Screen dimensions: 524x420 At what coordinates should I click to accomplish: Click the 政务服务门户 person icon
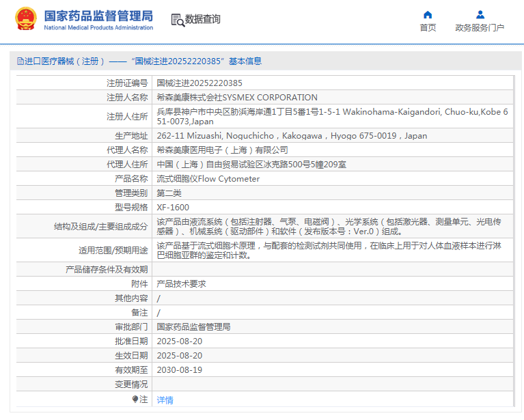pos(480,14)
